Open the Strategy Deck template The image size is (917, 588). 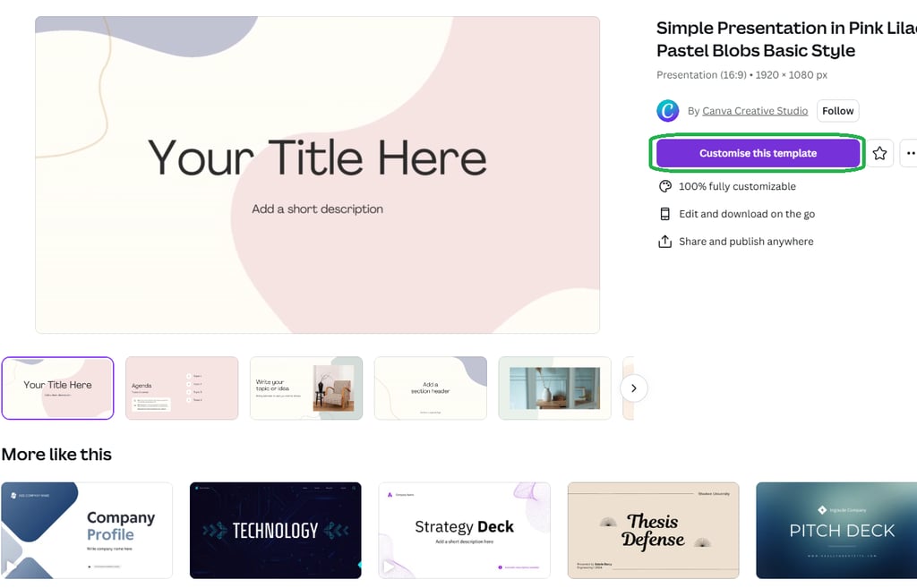click(x=465, y=530)
